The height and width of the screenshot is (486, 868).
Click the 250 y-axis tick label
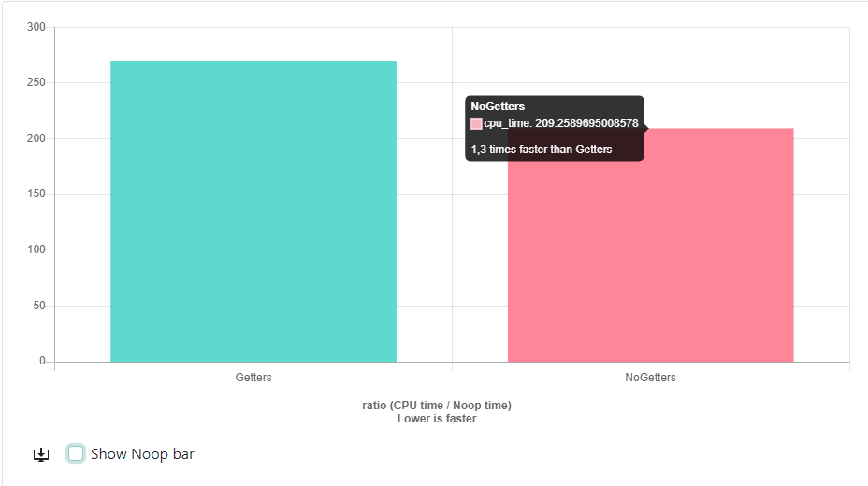(x=36, y=83)
